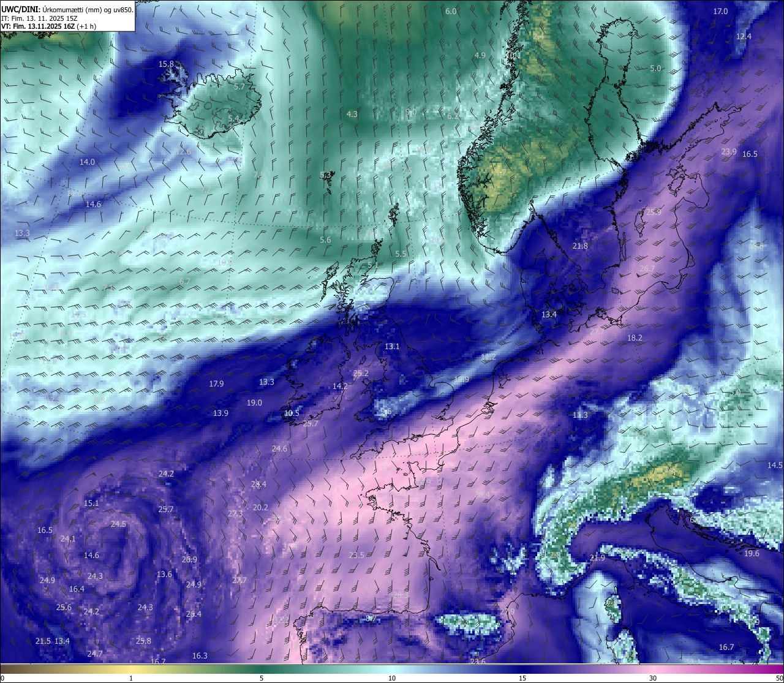Click the colour scale label 30
The height and width of the screenshot is (683, 784).
point(653,678)
